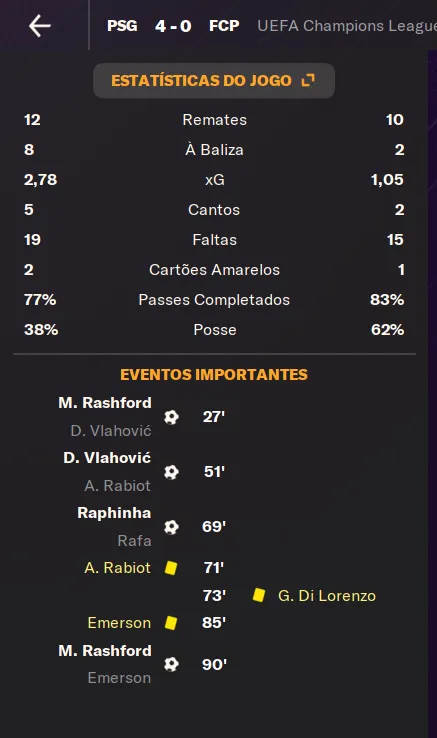Go back using the arrow icon

tap(40, 25)
